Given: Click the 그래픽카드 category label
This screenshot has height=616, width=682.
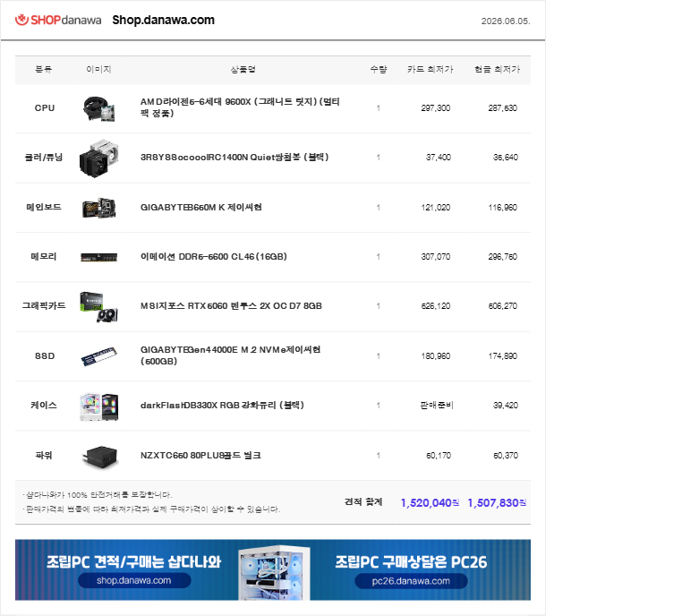Looking at the screenshot, I should (x=44, y=306).
